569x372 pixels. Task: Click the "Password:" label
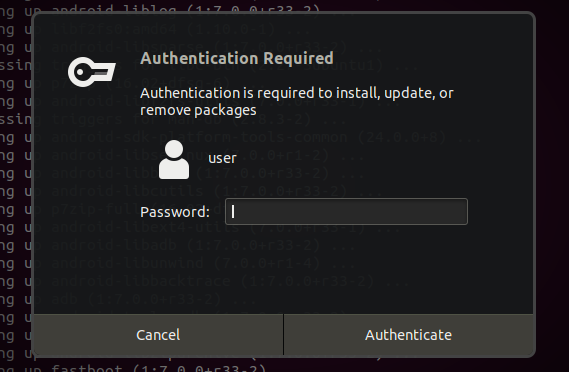coord(175,212)
